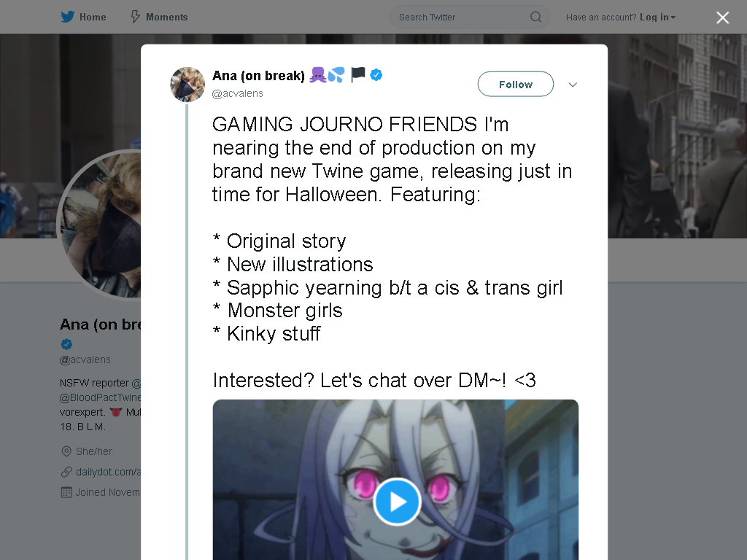The width and height of the screenshot is (747, 560).
Task: Focus the Search Twitter field
Action: [x=469, y=17]
